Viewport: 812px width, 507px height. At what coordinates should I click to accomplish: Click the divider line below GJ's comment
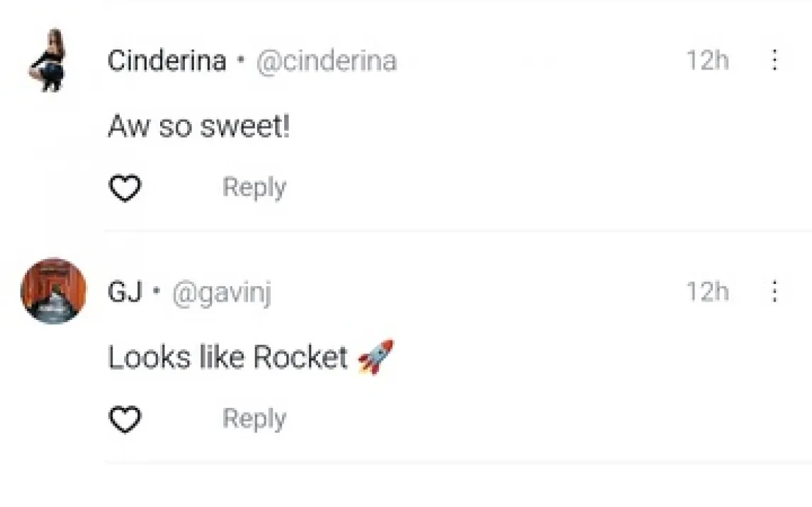point(458,462)
